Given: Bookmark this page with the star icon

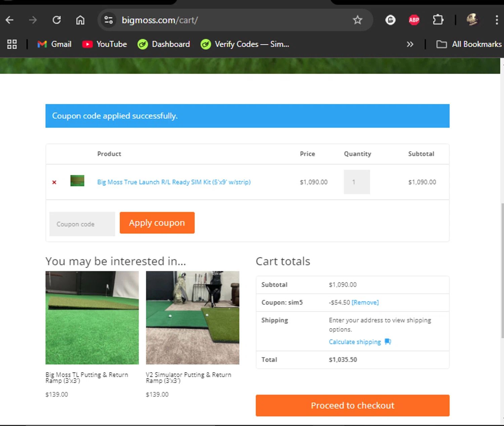Looking at the screenshot, I should pyautogui.click(x=358, y=20).
